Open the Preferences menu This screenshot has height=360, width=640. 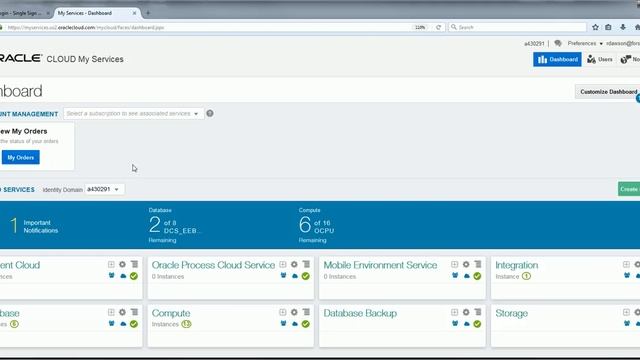[x=585, y=43]
